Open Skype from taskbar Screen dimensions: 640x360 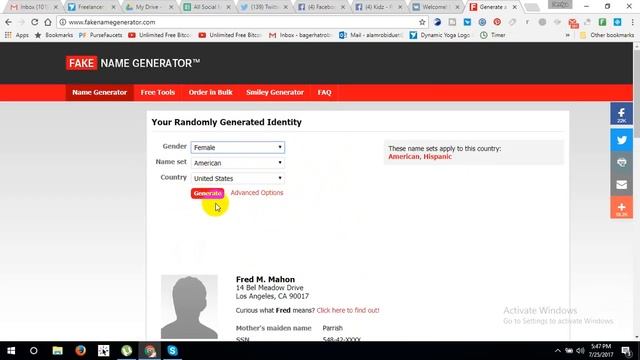coord(172,351)
